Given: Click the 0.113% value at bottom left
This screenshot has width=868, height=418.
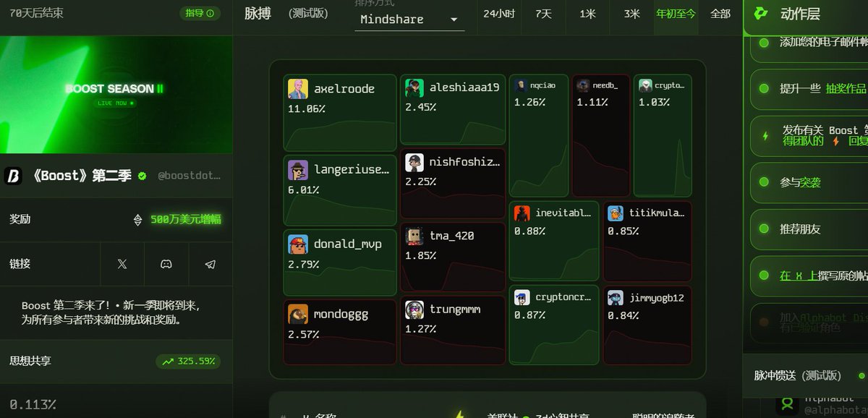Looking at the screenshot, I should [33, 405].
